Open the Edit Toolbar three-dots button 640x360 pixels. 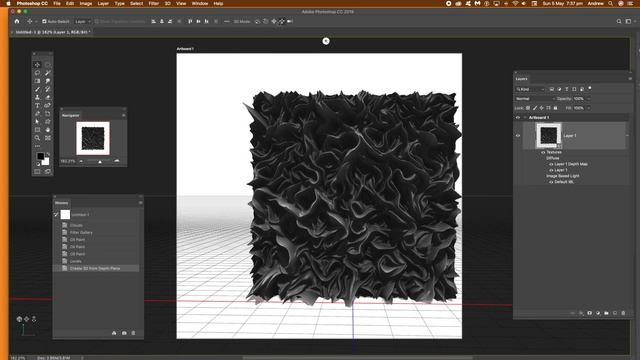point(37,146)
